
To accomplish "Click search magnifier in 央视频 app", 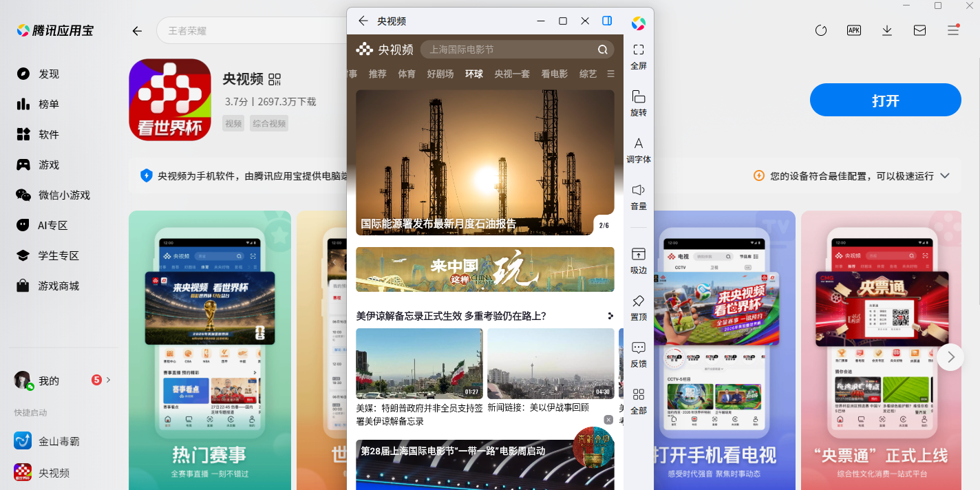I will (603, 50).
